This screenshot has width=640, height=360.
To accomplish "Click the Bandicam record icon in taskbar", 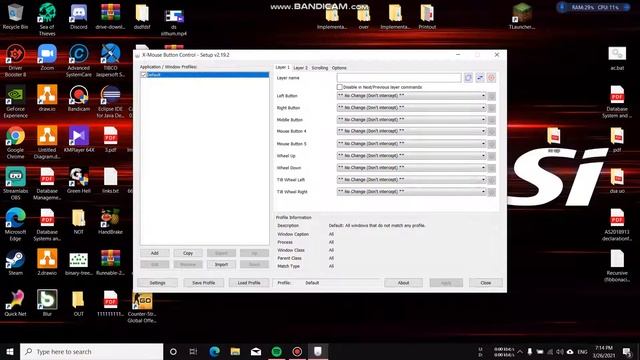I will (297, 351).
